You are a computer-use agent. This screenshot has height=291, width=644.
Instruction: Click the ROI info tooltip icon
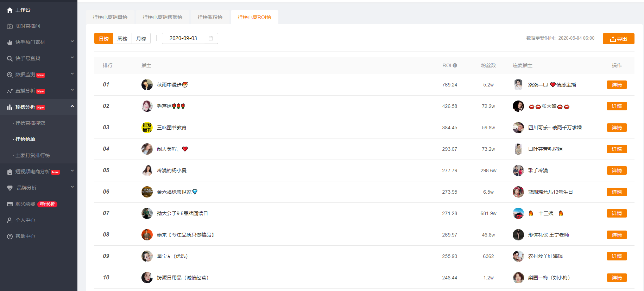pyautogui.click(x=455, y=65)
